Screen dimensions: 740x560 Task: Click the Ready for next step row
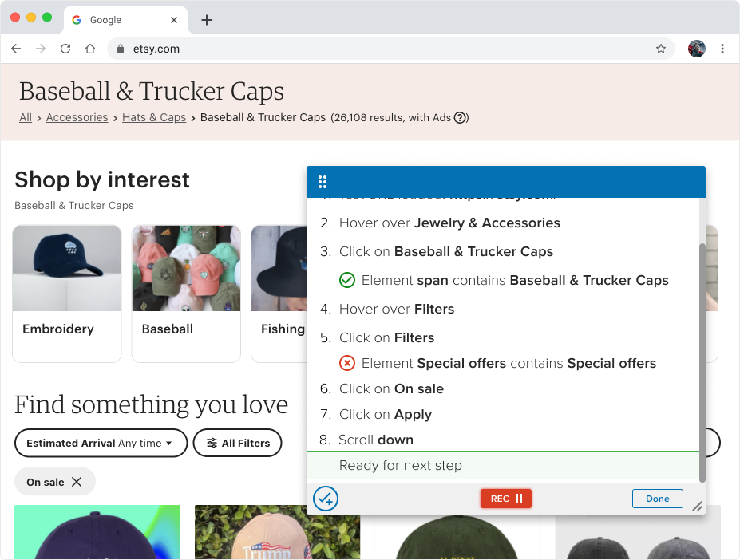(x=503, y=465)
